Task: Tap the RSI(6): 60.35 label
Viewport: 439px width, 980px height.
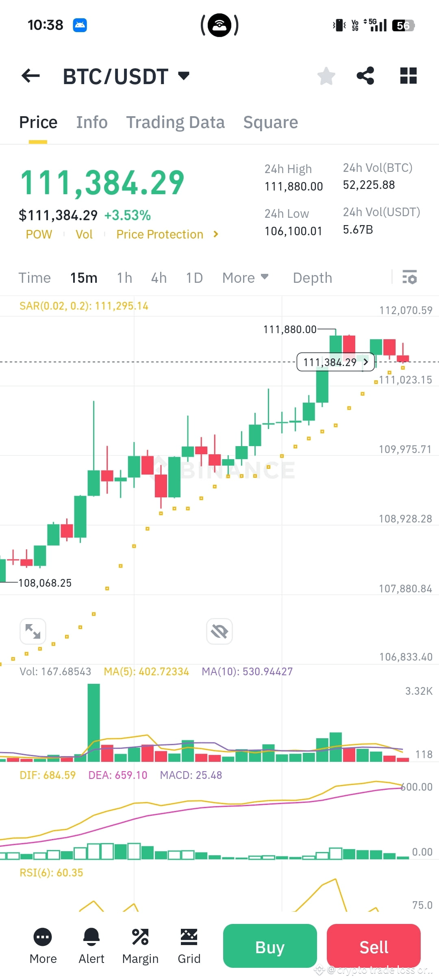Action: (x=51, y=873)
